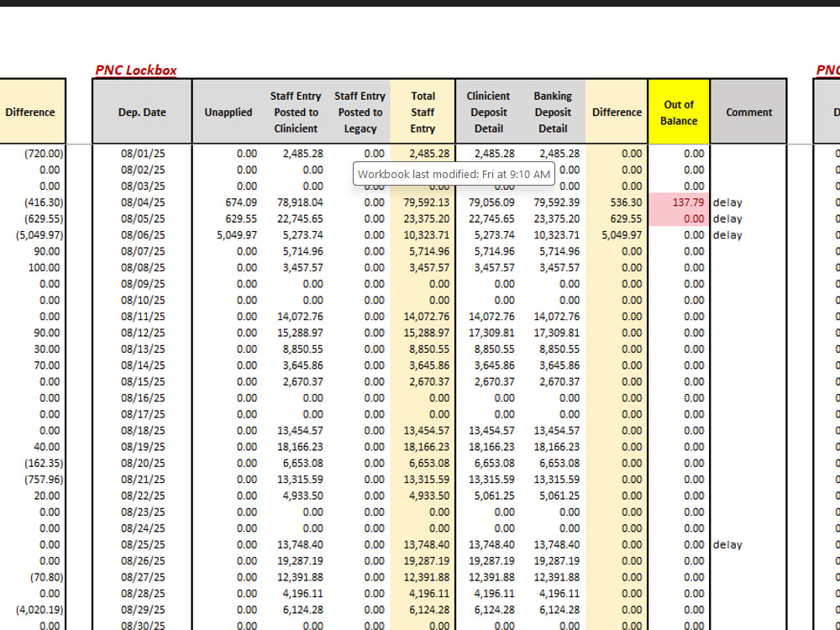Select the Dep. Date column header
The image size is (840, 630).
point(142,112)
